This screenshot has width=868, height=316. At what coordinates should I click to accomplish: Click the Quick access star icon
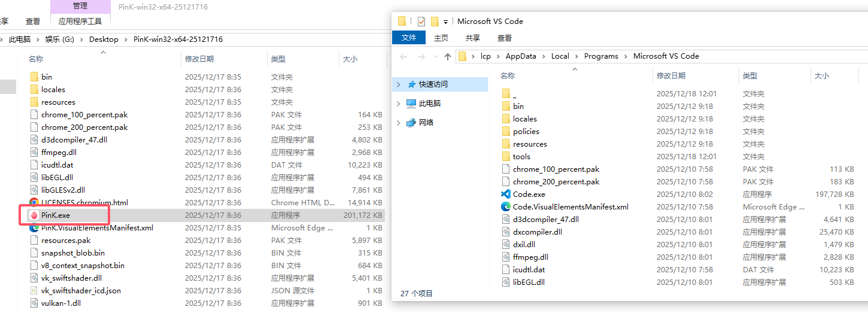pos(411,84)
